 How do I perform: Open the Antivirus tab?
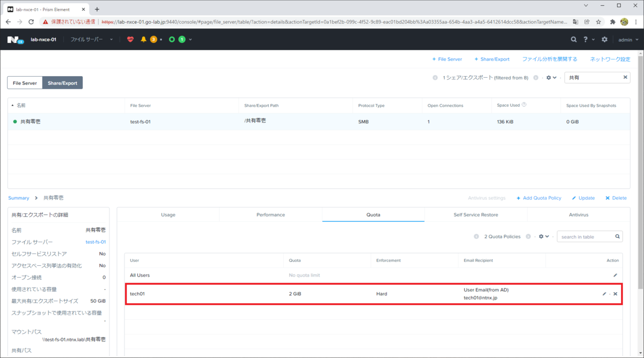(x=579, y=214)
